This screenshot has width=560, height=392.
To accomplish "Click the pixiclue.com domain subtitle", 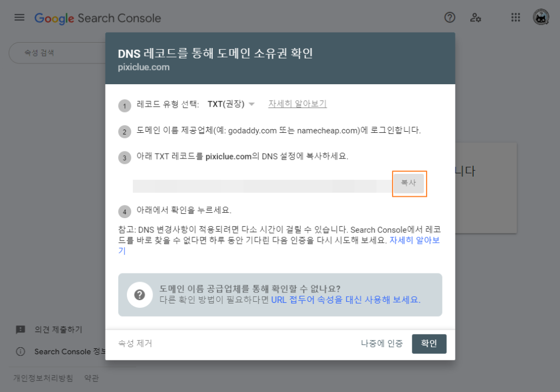I will click(144, 67).
